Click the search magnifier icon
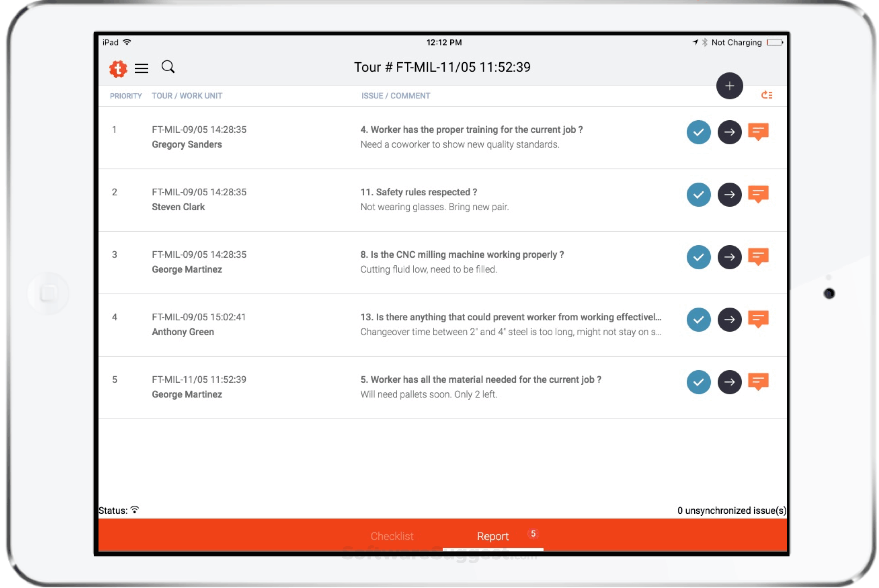Viewport: 879px width, 588px height. click(168, 67)
